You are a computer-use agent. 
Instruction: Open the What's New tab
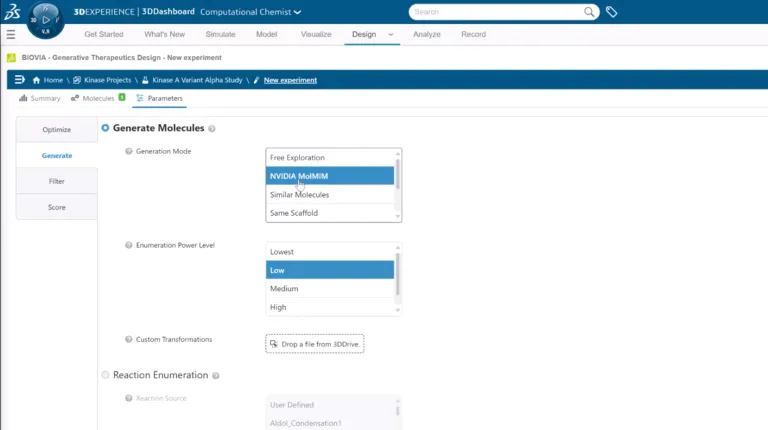[x=165, y=34]
